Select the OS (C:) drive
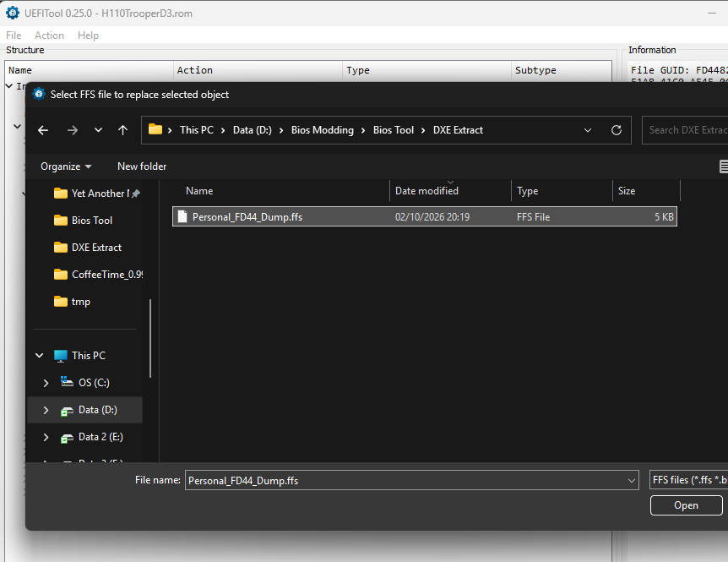Image resolution: width=728 pixels, height=562 pixels. [85, 383]
